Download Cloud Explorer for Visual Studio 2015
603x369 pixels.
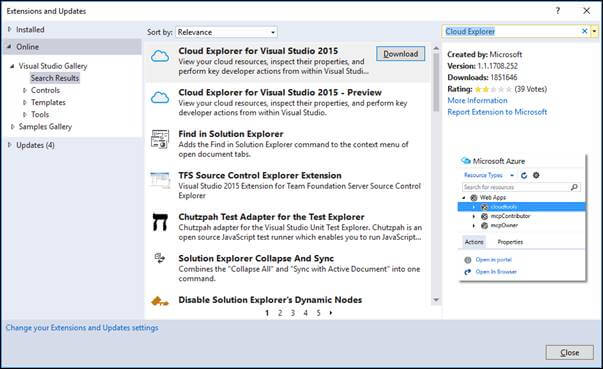click(x=400, y=54)
